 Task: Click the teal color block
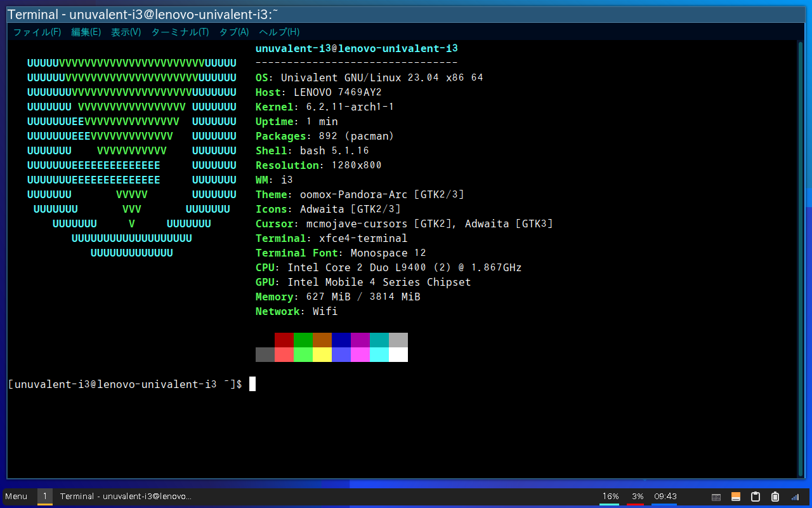point(379,340)
